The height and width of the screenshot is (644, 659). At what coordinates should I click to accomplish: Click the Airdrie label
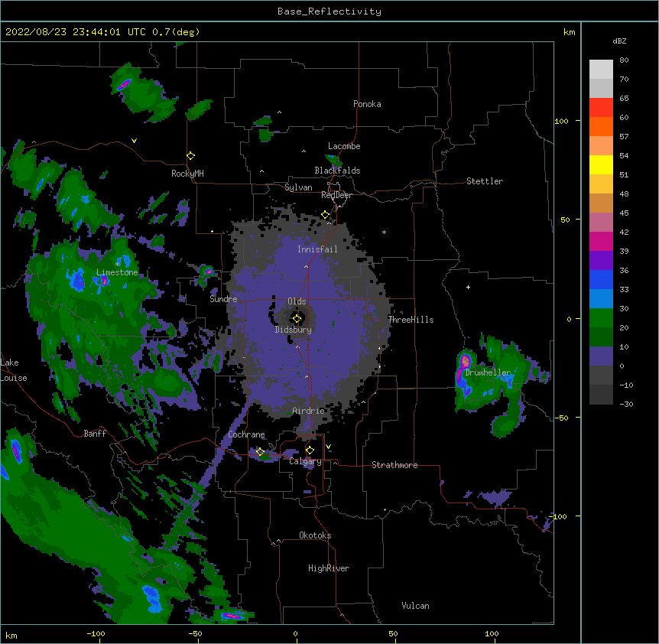pos(309,411)
